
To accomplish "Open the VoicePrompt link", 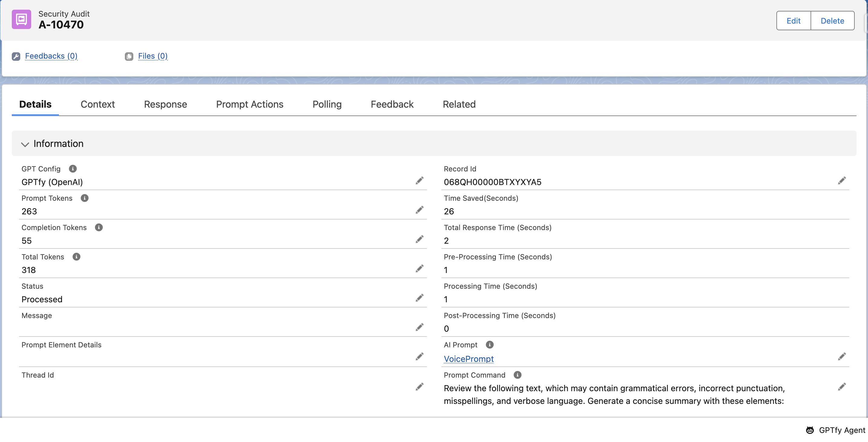I will pos(468,359).
